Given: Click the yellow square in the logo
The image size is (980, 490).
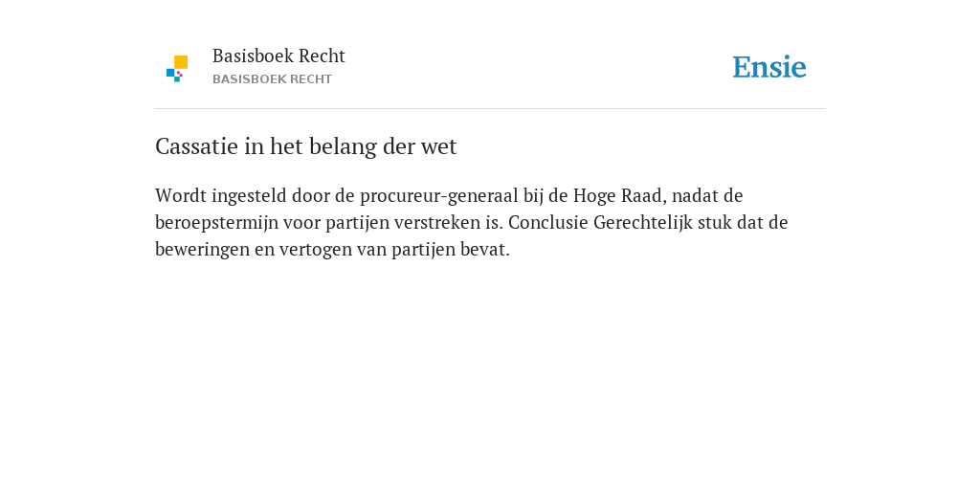Looking at the screenshot, I should (x=181, y=62).
